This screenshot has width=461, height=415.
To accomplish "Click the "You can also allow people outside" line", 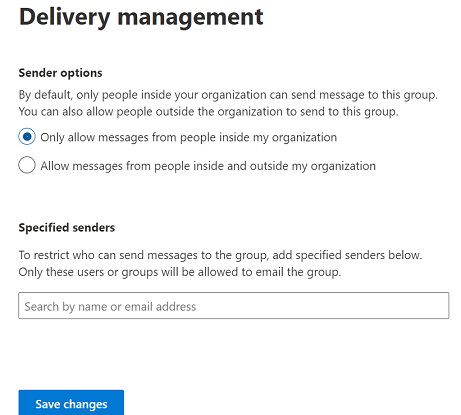I will tap(208, 112).
